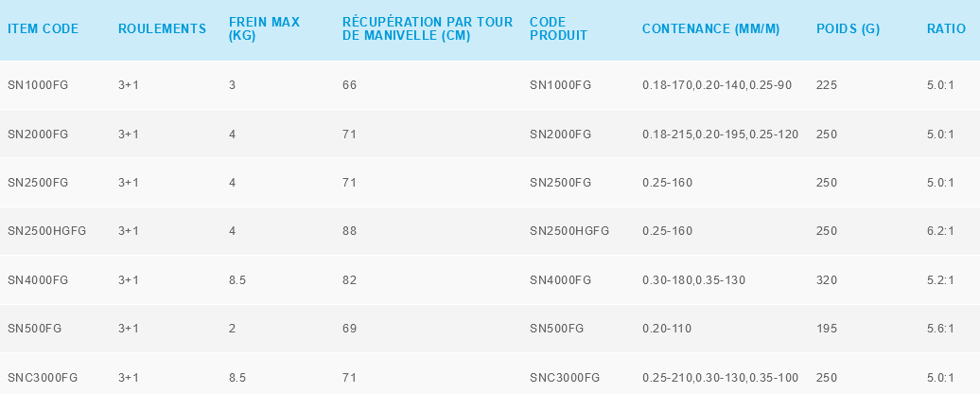Click the CODE PRODUIT column header

558,29
